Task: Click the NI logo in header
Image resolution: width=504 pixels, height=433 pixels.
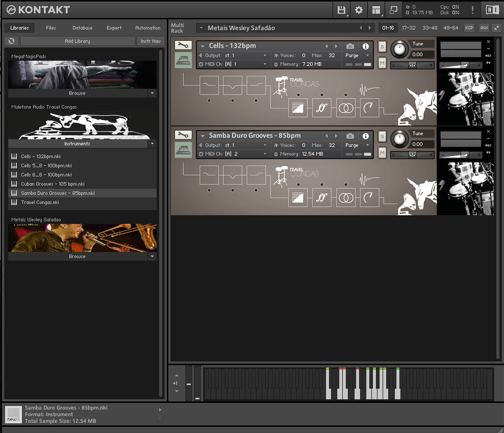Action: pyautogui.click(x=492, y=10)
